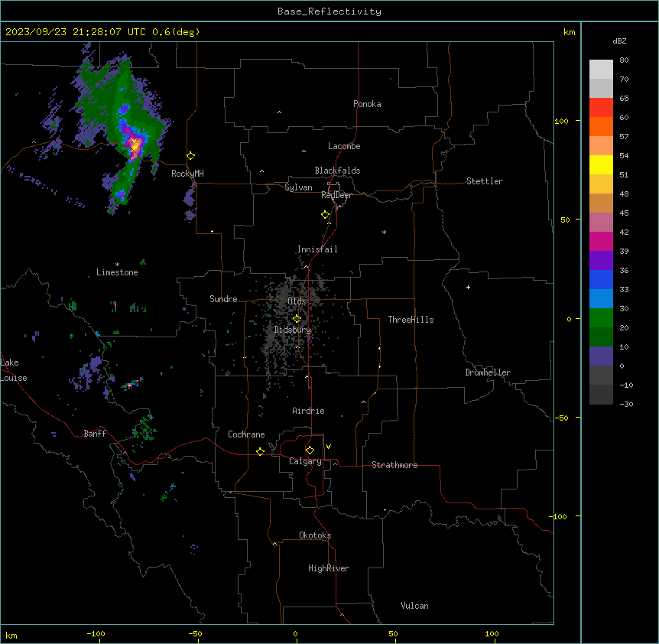Click the -100 km mark on bottom axis
659x644 pixels.
coord(96,634)
